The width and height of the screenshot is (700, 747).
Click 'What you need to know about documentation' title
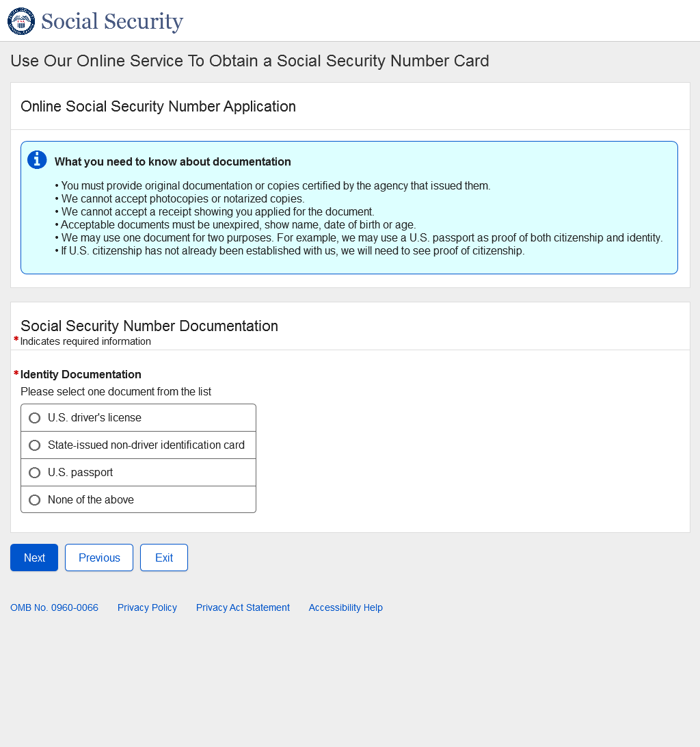pyautogui.click(x=173, y=162)
